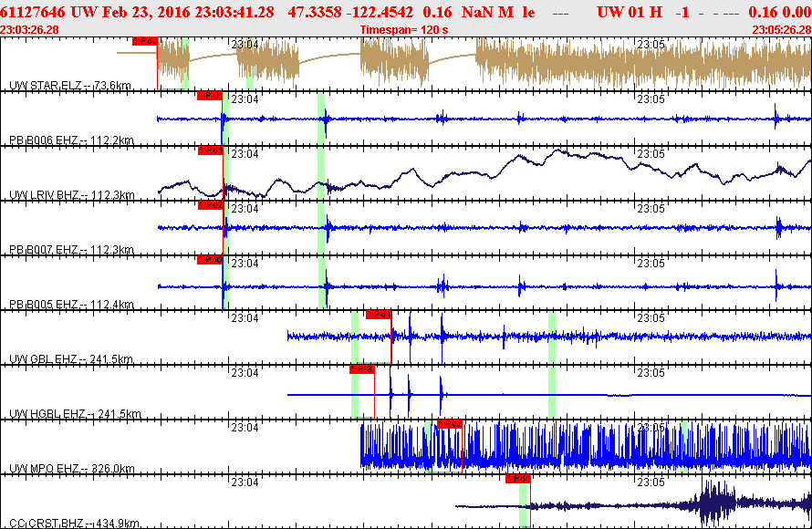Click the start time 23:03:26.28 label
The width and height of the screenshot is (812, 529).
click(29, 30)
